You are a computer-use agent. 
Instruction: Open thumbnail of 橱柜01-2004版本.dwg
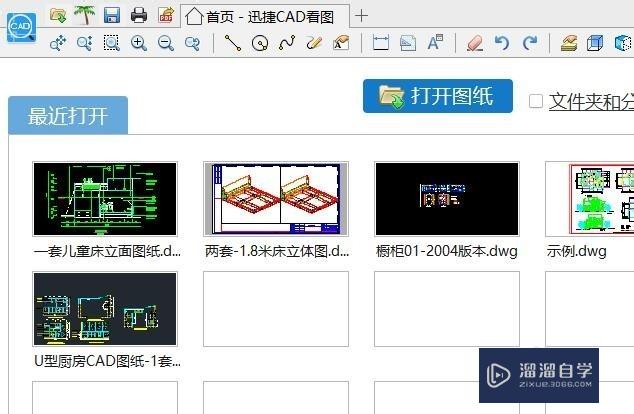point(447,199)
